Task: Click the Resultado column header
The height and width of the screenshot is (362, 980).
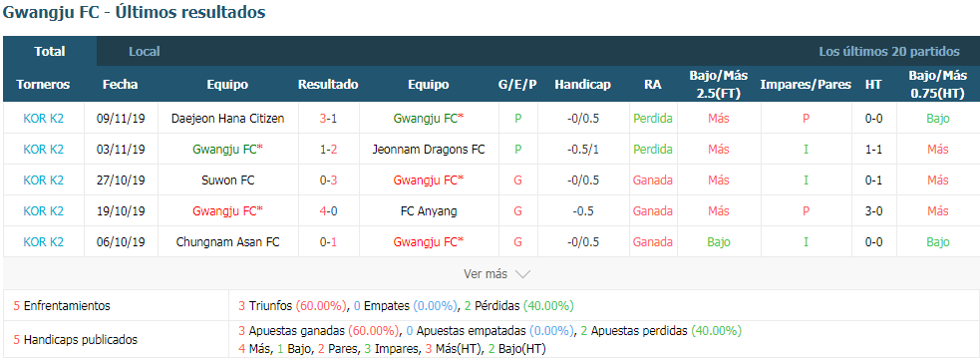Action: 328,85
